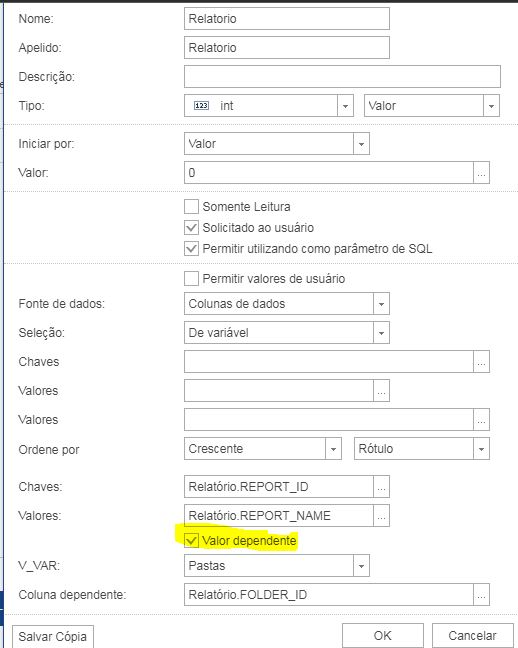Expand the V_VAR Pastas dropdown
This screenshot has width=518, height=648.
[361, 566]
